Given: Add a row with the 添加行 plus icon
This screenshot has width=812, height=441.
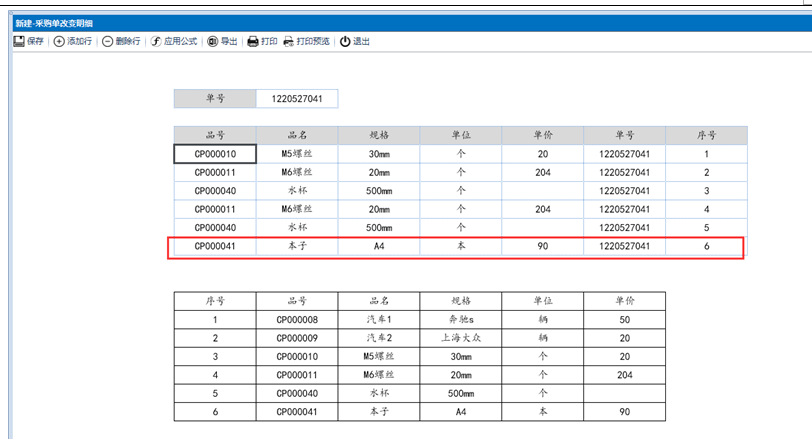Looking at the screenshot, I should [59, 41].
